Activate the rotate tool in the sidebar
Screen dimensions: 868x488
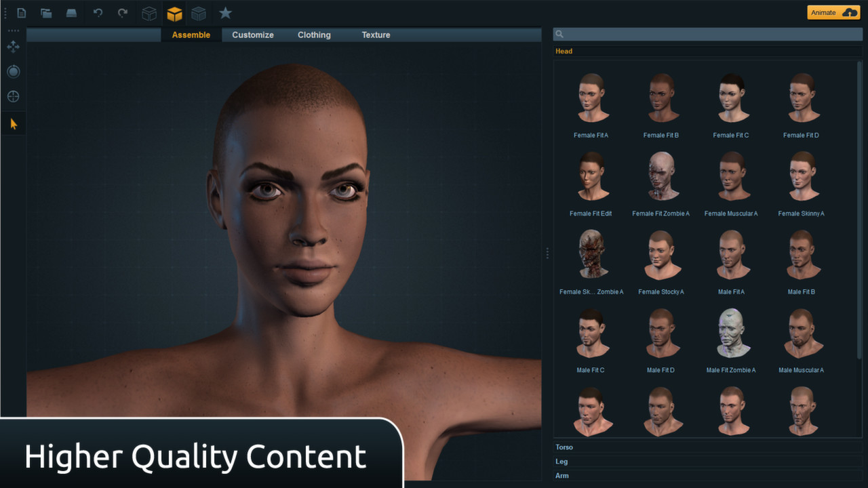pos(14,71)
